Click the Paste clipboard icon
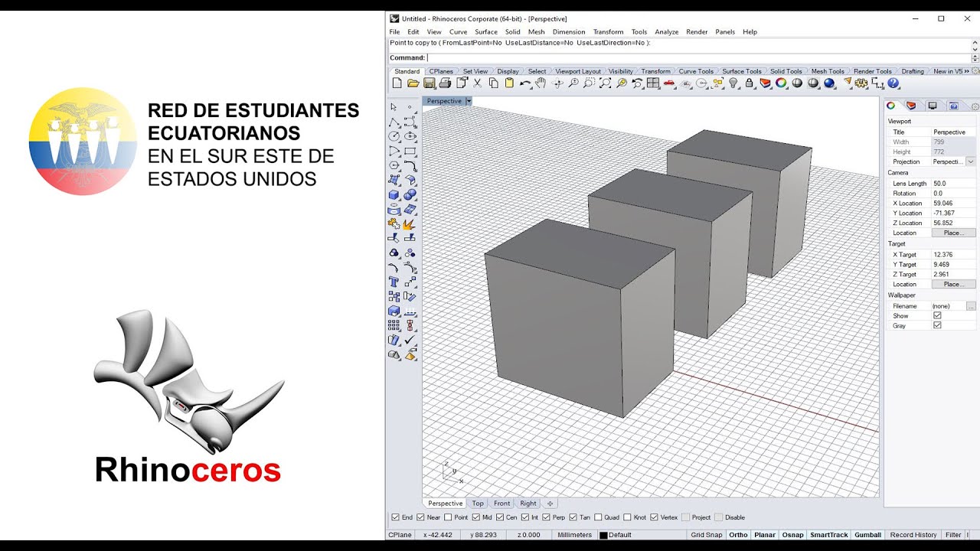Viewport: 980px width, 551px height. [x=509, y=83]
